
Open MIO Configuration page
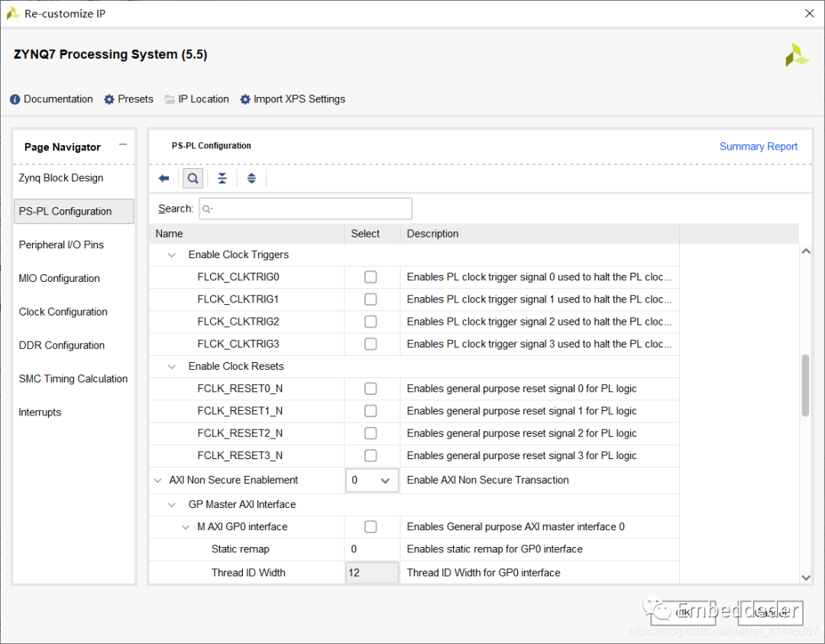pyautogui.click(x=59, y=278)
